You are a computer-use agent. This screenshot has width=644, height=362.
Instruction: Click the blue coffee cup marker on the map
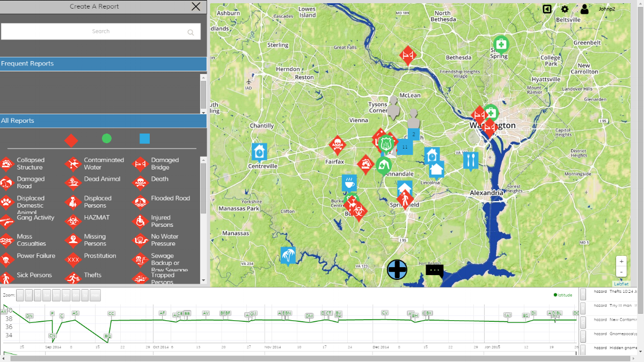pyautogui.click(x=349, y=183)
